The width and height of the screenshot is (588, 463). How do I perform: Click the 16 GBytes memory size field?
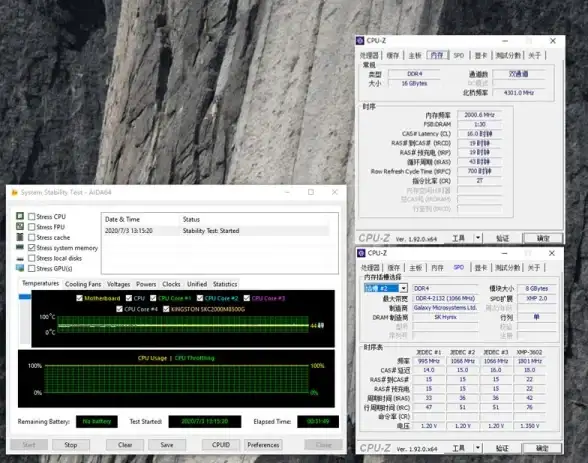click(414, 83)
